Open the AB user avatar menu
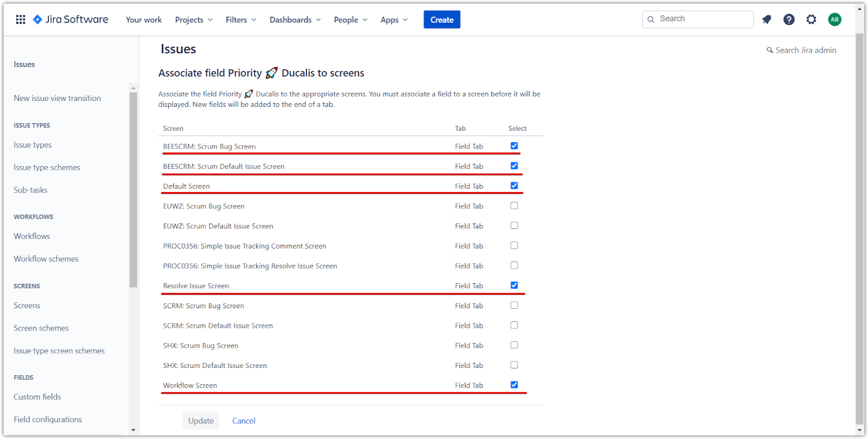 tap(834, 20)
